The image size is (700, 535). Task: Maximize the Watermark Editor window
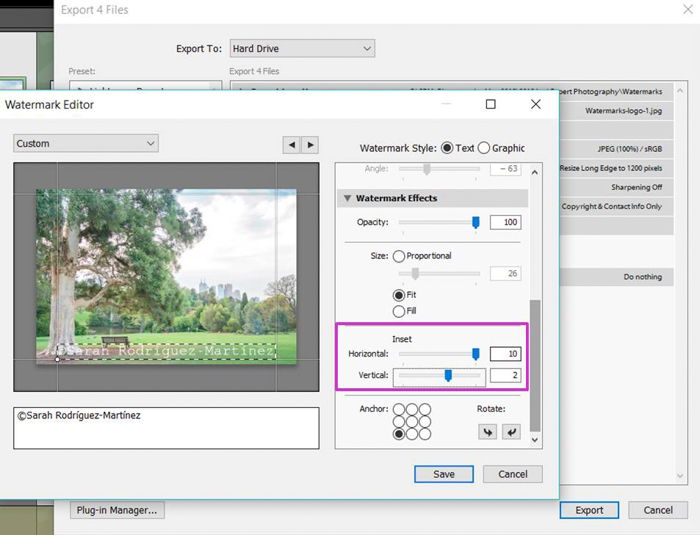tap(491, 104)
